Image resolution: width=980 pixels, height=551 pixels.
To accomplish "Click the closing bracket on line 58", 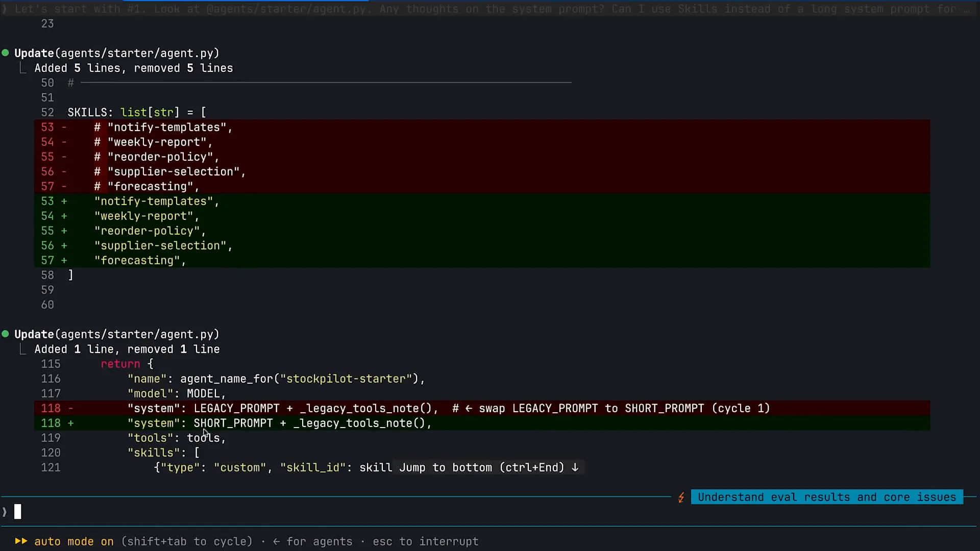I will pos(70,275).
